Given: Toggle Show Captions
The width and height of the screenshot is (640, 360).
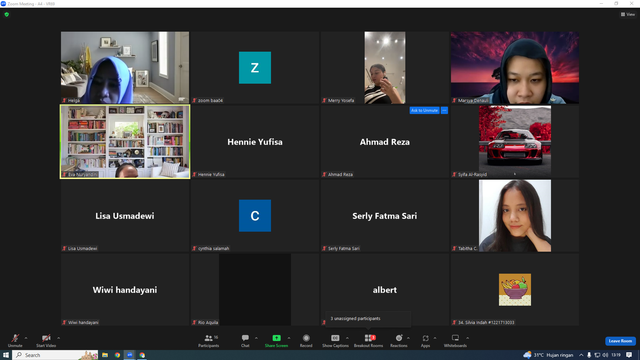Looking at the screenshot, I should (x=335, y=340).
